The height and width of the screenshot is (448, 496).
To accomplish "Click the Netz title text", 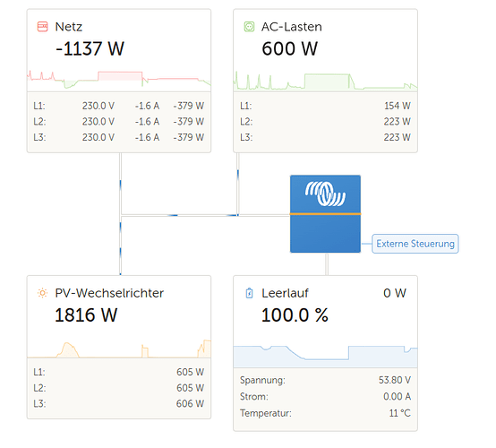I will (69, 27).
